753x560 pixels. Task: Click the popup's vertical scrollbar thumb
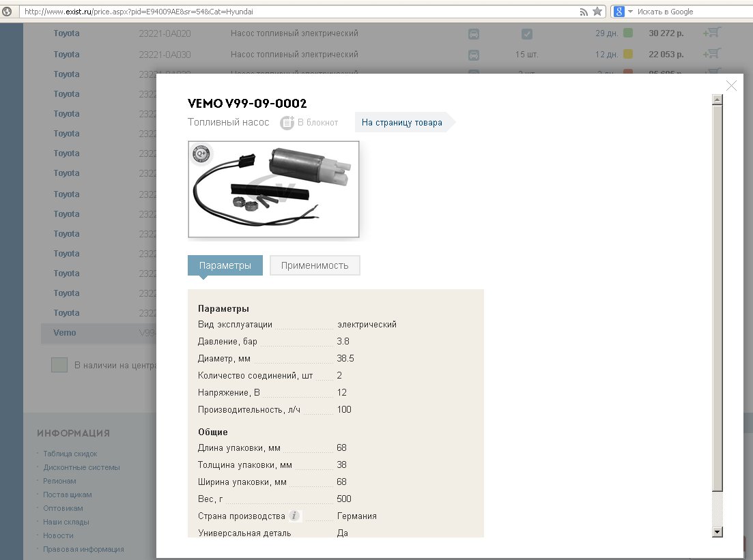718,298
